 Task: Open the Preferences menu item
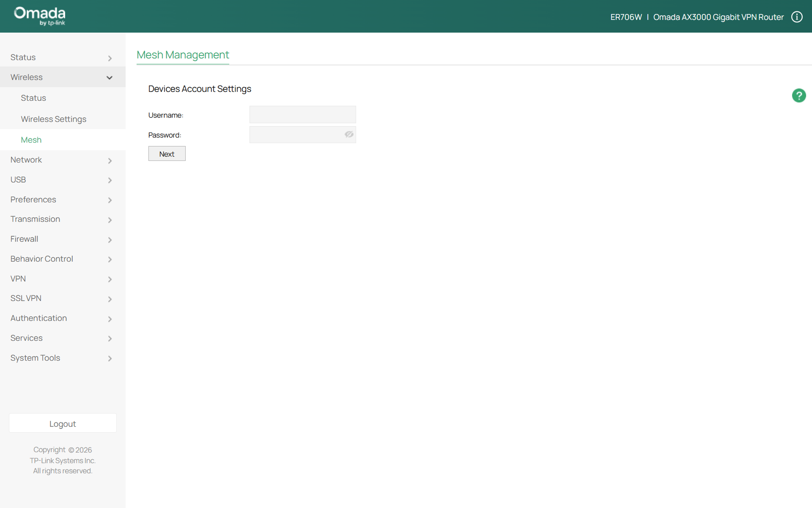pos(63,199)
